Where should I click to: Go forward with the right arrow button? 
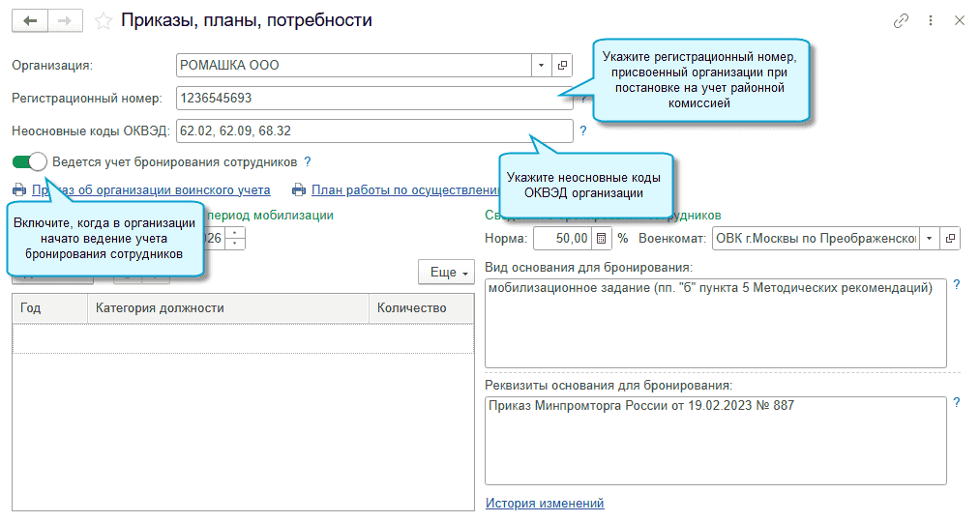pos(65,21)
